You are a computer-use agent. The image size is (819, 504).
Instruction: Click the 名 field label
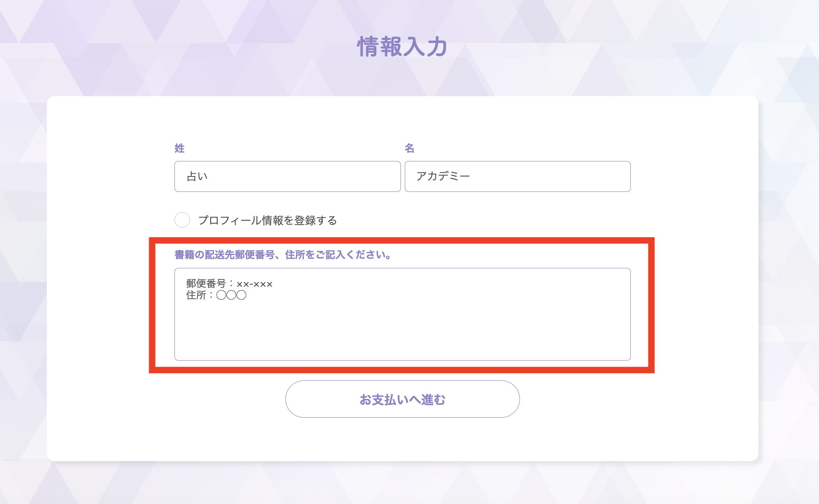point(409,149)
